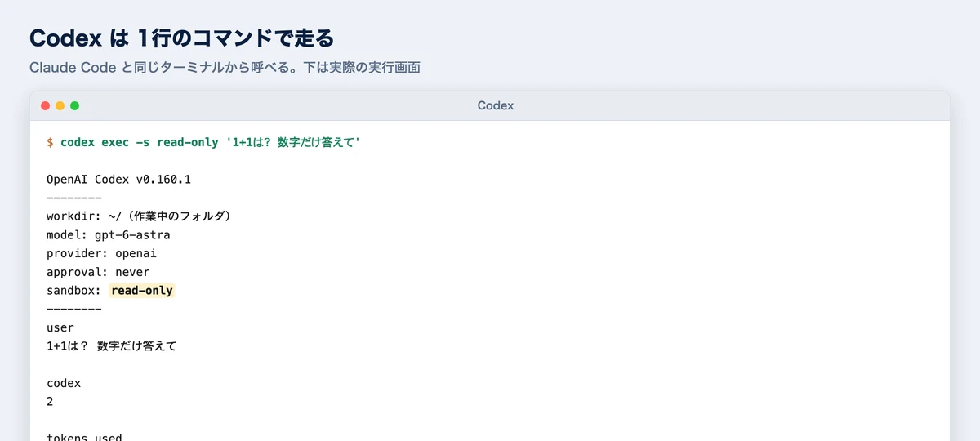Click the 'approval: never' line
This screenshot has width=980, height=441.
[x=98, y=272]
